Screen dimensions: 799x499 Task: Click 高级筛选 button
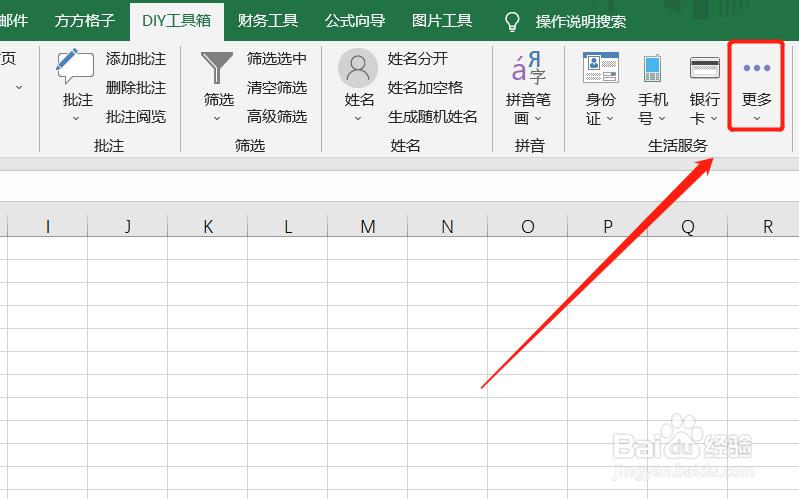[x=277, y=117]
